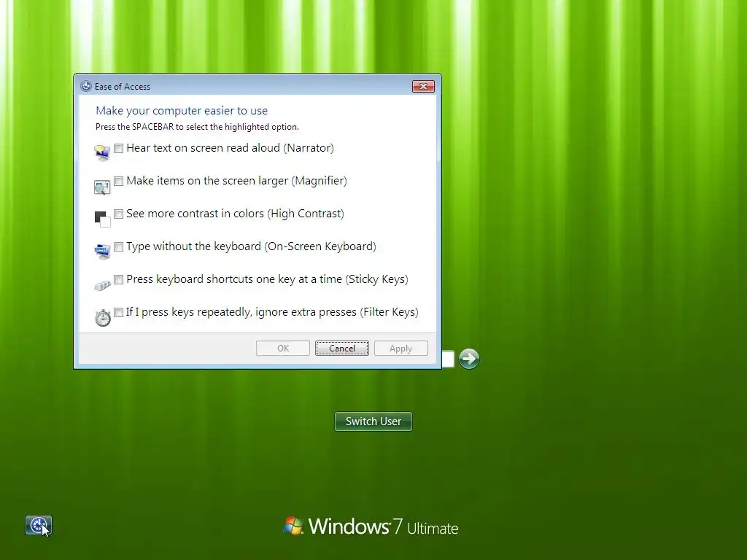Click the Magnifier icon in the dialog
This screenshot has width=747, height=560.
102,187
